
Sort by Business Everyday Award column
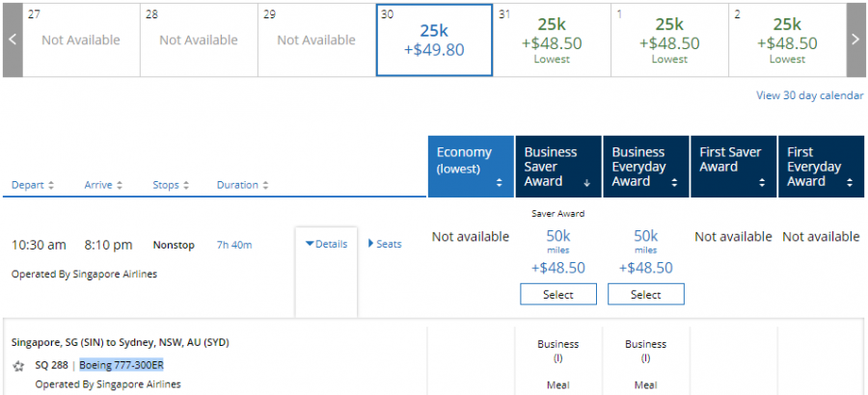[645, 167]
